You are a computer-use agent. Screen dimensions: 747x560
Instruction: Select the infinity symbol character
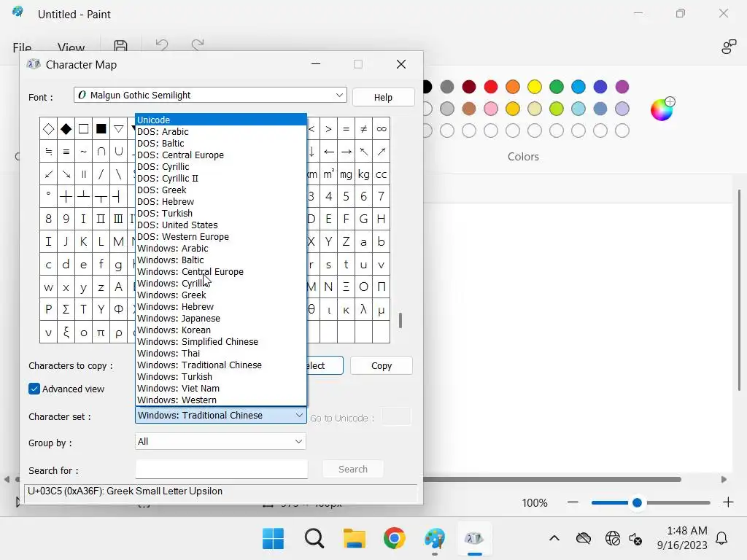381,129
